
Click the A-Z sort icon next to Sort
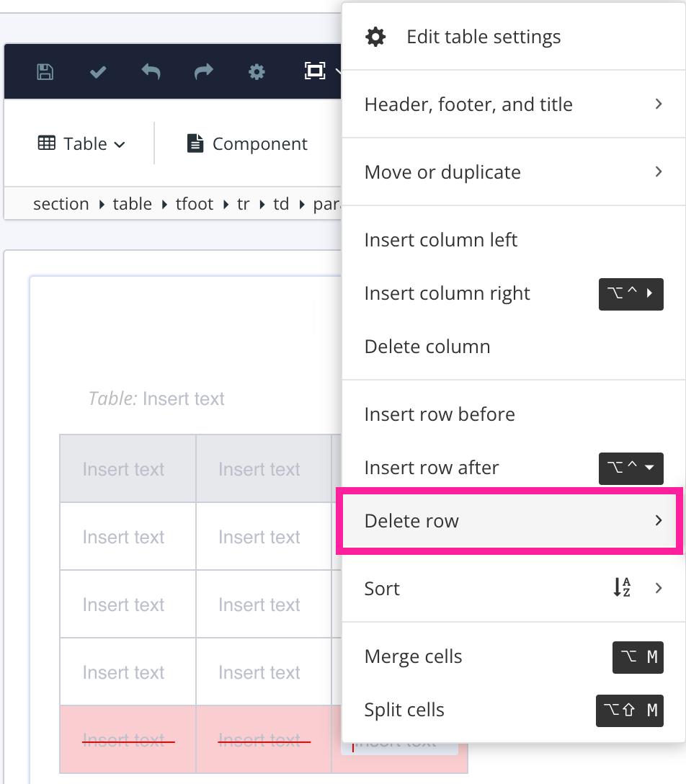[x=622, y=588]
